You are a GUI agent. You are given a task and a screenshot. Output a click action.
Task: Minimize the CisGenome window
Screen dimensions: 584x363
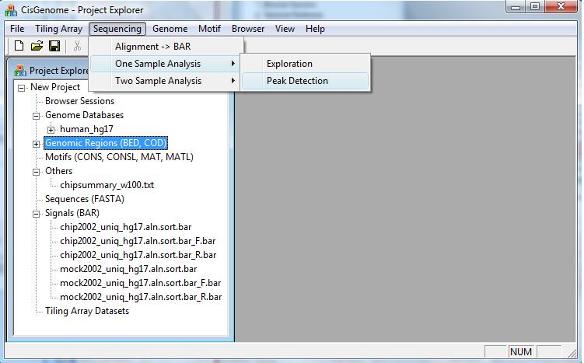(516, 6)
